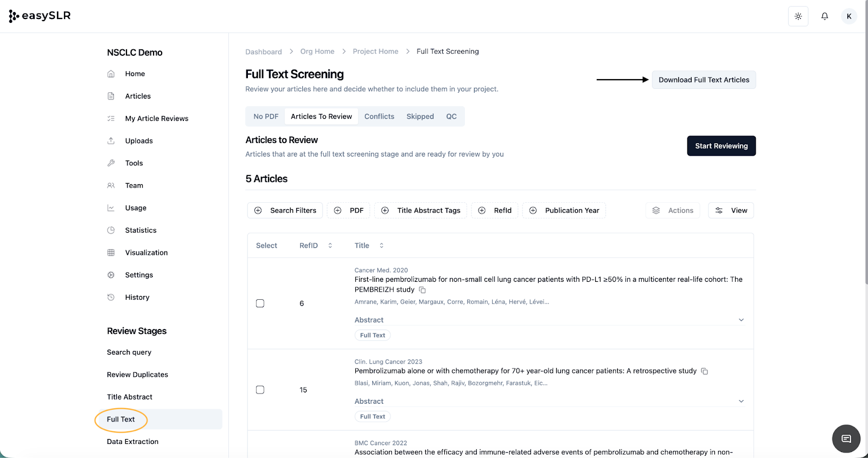Switch to the Conflicts tab
This screenshot has height=458, width=868.
pyautogui.click(x=379, y=117)
